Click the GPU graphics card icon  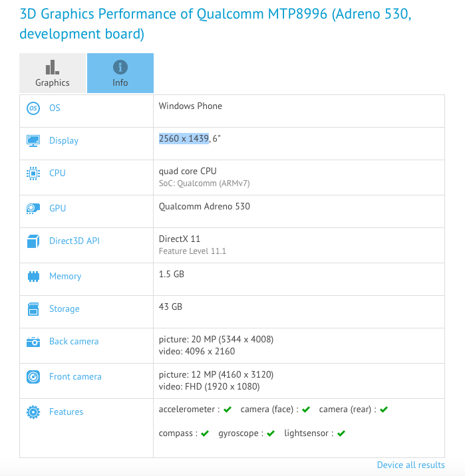click(x=33, y=208)
